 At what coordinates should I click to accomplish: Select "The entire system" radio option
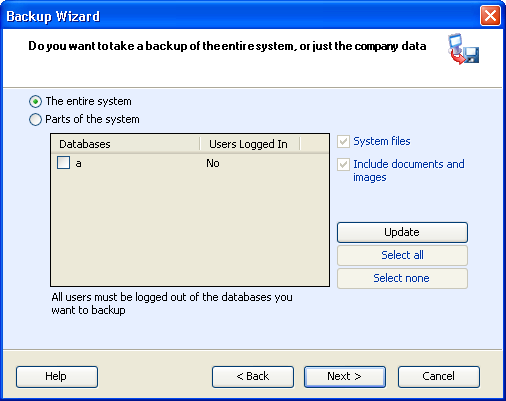pyautogui.click(x=35, y=101)
